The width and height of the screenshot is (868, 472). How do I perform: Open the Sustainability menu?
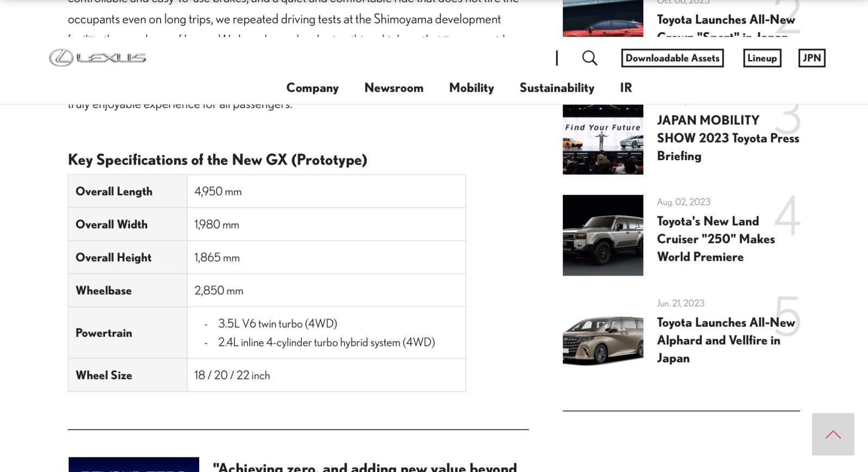point(556,88)
